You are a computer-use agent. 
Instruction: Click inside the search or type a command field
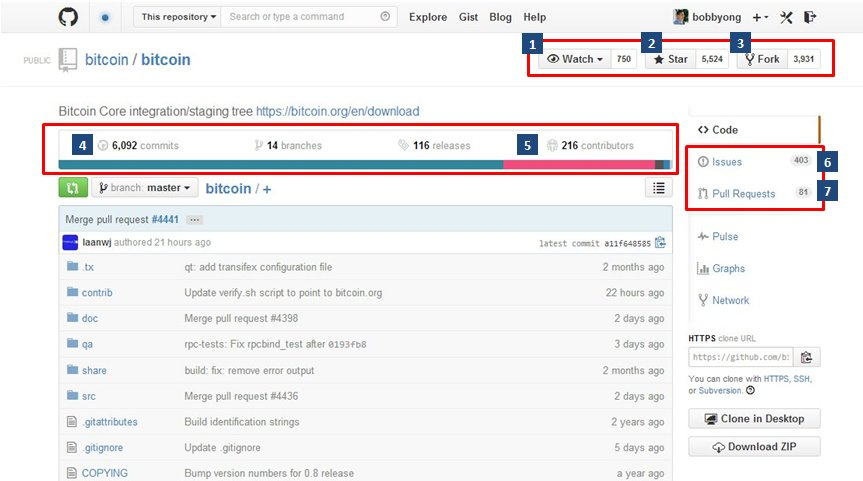point(309,17)
